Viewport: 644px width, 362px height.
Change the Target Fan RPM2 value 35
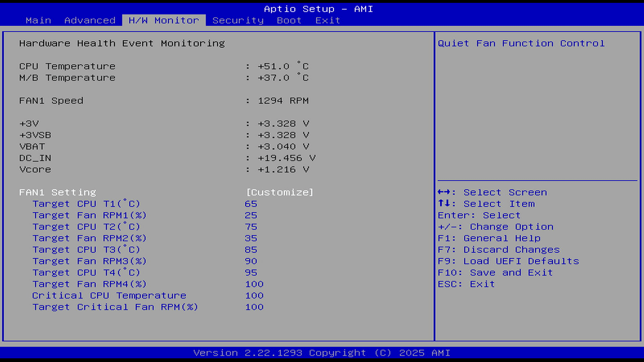[x=251, y=238]
